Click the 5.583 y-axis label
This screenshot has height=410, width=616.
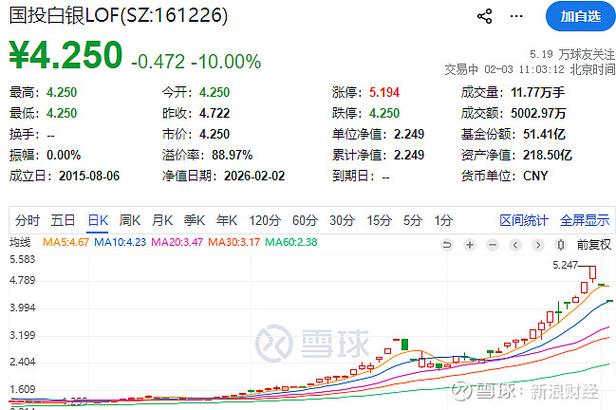point(22,259)
